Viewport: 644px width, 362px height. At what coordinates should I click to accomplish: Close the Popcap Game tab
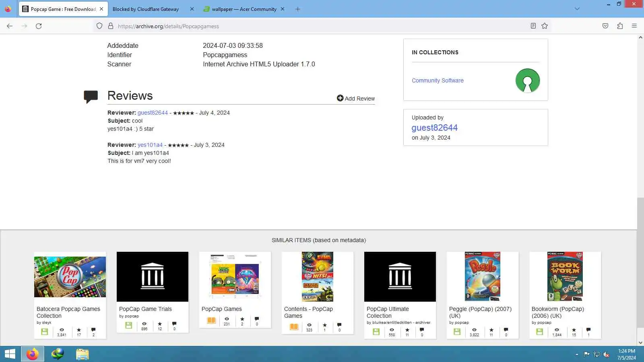101,9
